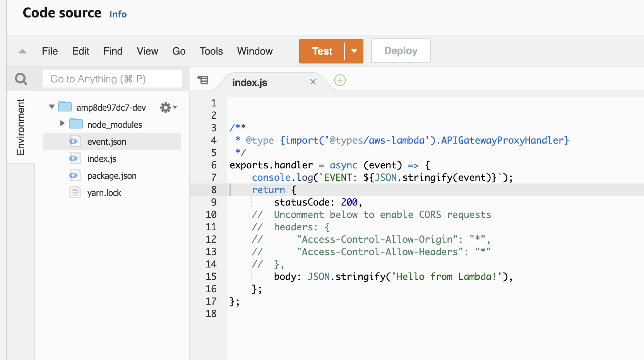Open yarn.lock in the file tree

click(x=104, y=193)
